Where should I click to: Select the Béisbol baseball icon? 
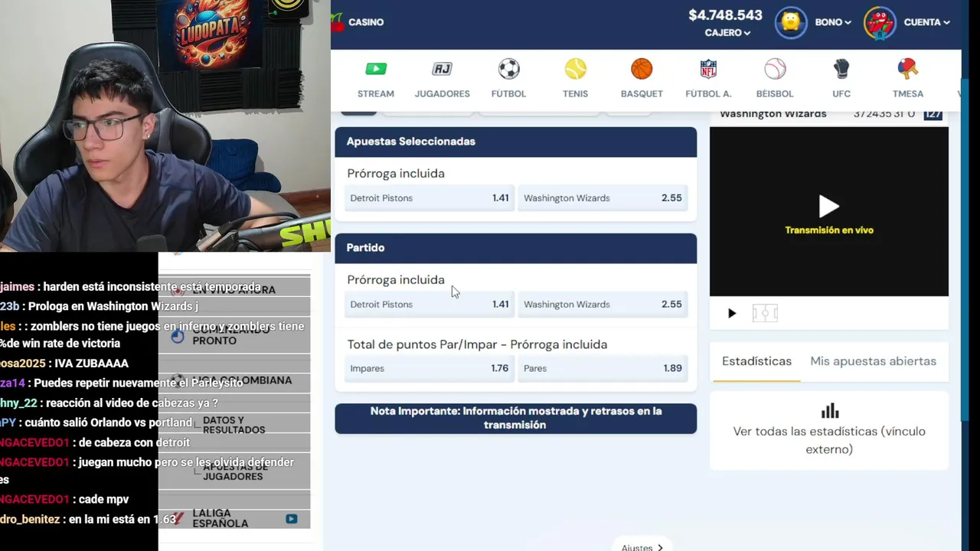pyautogui.click(x=775, y=69)
